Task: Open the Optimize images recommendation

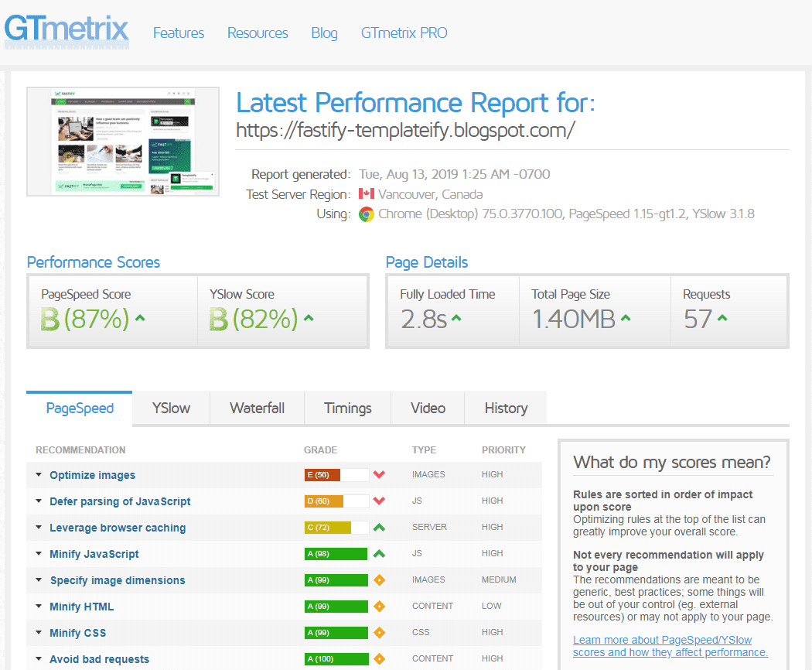Action: [x=92, y=475]
